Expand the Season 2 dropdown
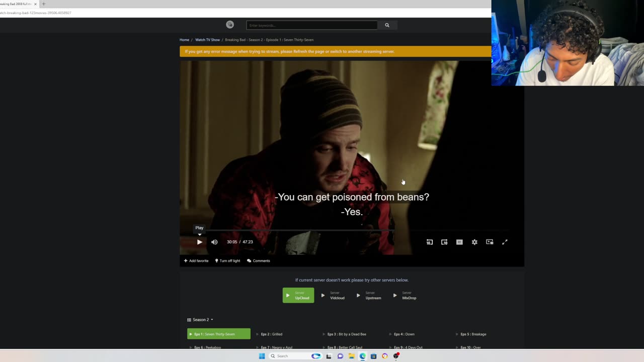The image size is (644, 362). point(200,320)
